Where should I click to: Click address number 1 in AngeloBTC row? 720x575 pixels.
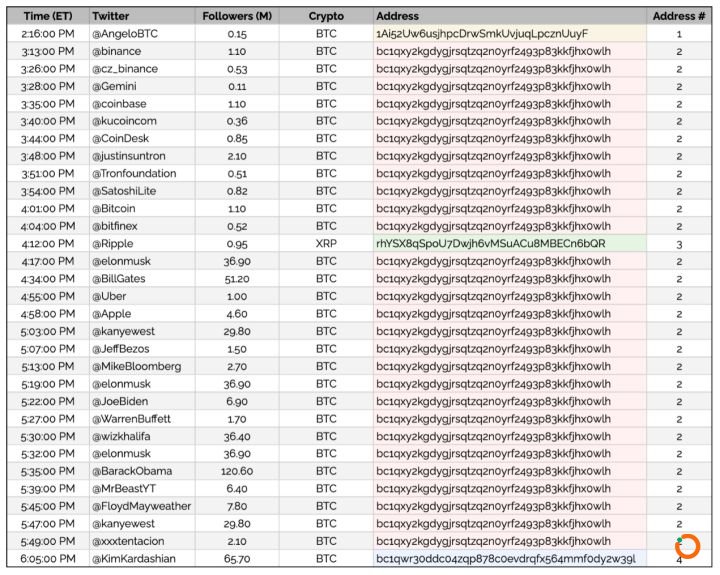(679, 34)
